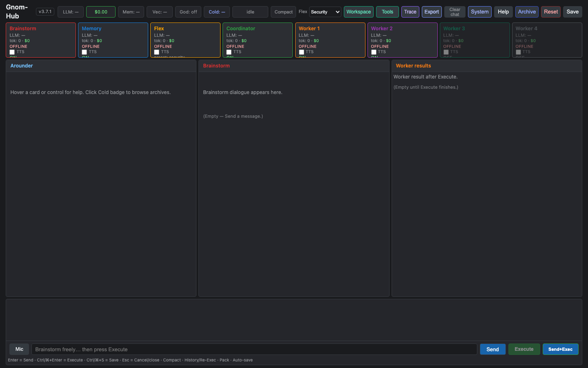Enable TTS on Worker 1 card

[x=301, y=52]
